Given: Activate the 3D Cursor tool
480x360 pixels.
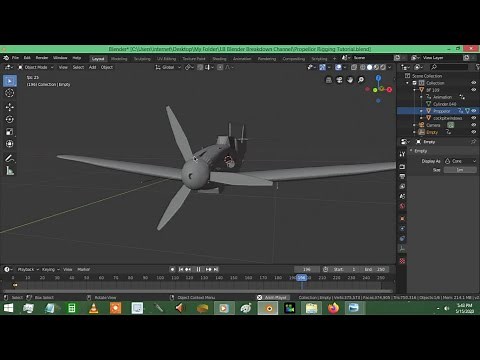Looking at the screenshot, I should pos(10,93).
